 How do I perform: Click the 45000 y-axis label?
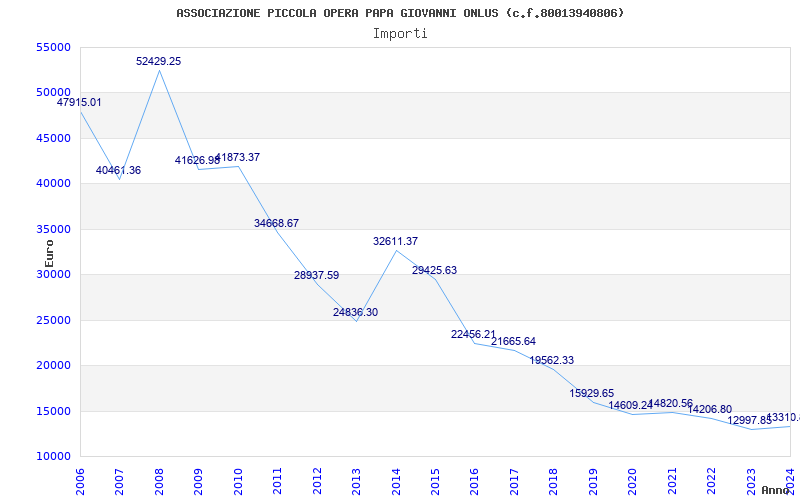(x=54, y=138)
